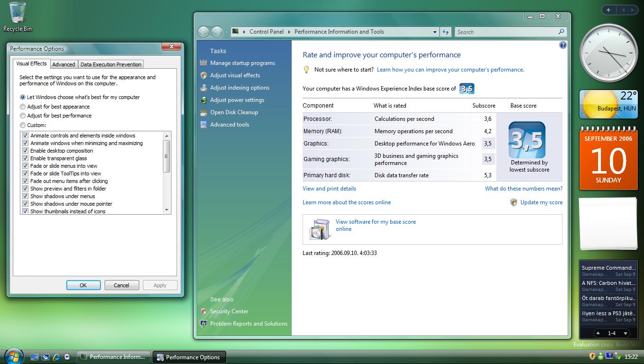Click the visual effects list scrollbar thumb
This screenshot has height=364, width=644.
[167, 156]
